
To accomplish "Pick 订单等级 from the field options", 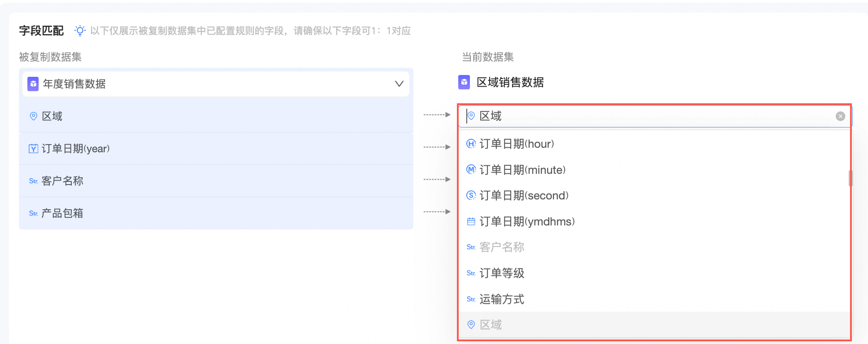I will tap(502, 273).
